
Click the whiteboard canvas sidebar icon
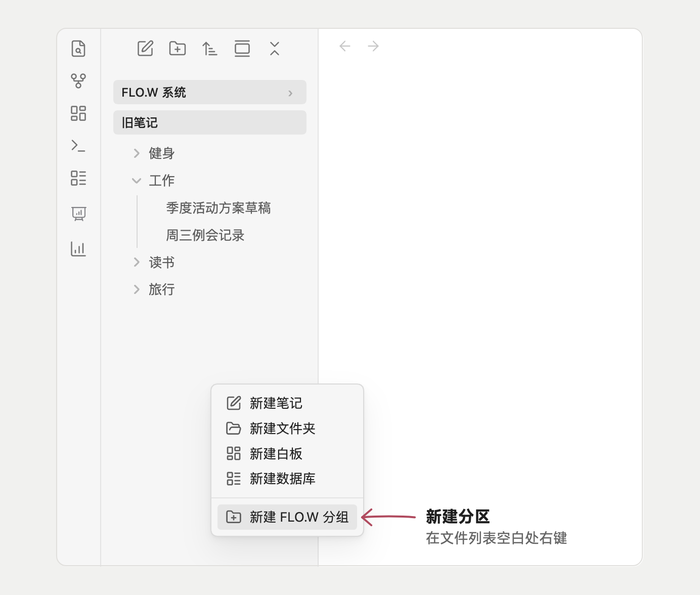point(78,113)
